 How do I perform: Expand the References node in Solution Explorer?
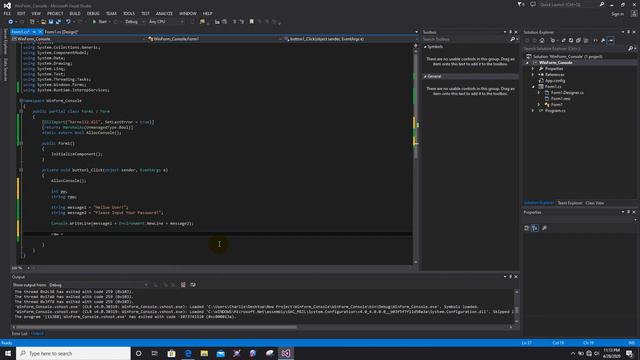point(533,75)
